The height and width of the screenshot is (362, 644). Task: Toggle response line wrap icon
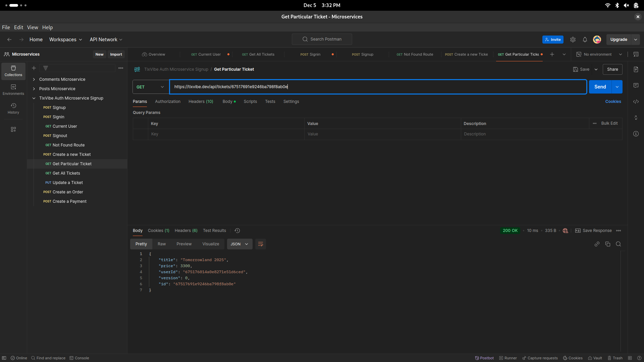[261, 244]
